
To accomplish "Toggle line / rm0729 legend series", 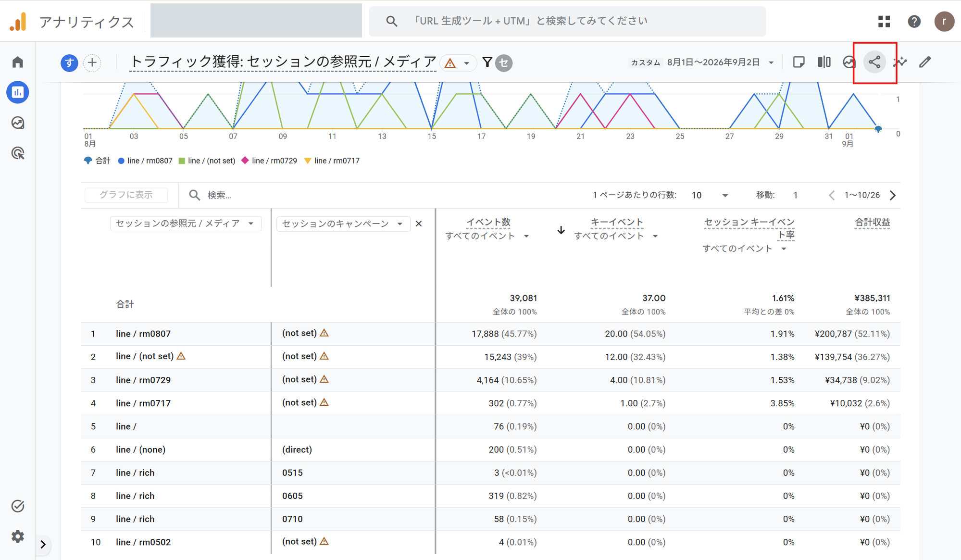I will pos(269,161).
